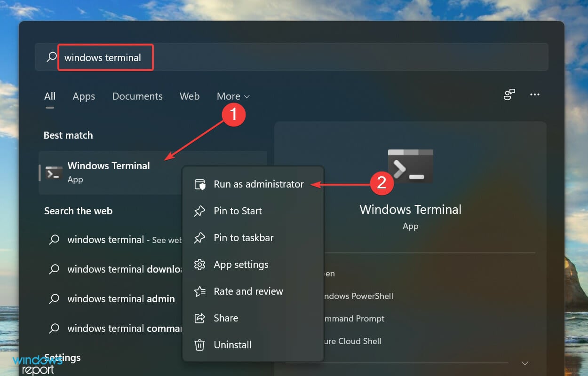Open the large Windows Terminal preview icon

pyautogui.click(x=410, y=166)
